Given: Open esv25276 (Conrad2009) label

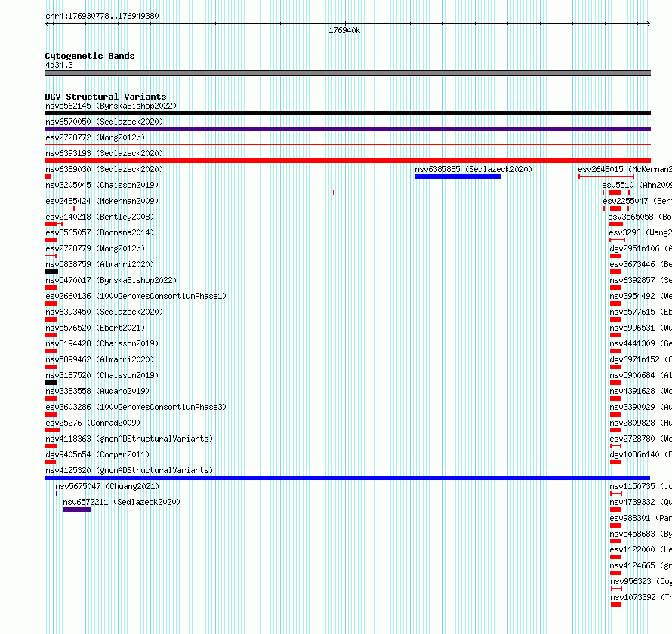Looking at the screenshot, I should (x=93, y=423).
